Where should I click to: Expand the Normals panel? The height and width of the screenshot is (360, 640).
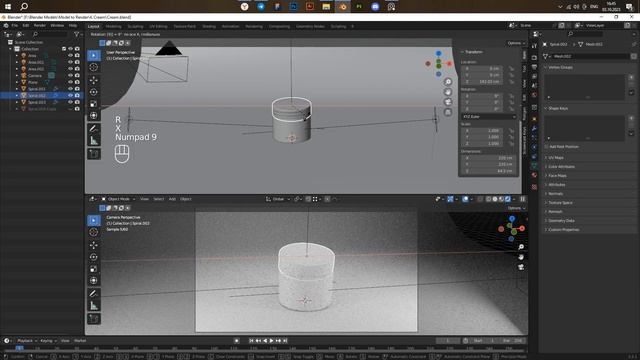point(556,193)
